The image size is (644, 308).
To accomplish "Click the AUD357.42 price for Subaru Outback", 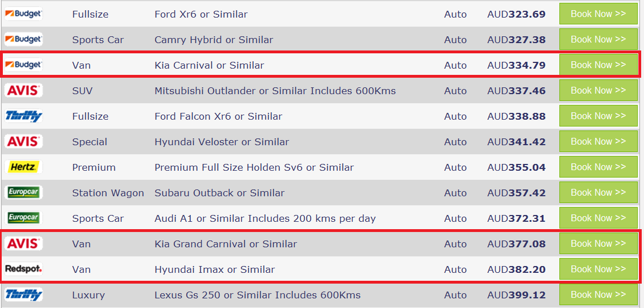I will point(516,193).
